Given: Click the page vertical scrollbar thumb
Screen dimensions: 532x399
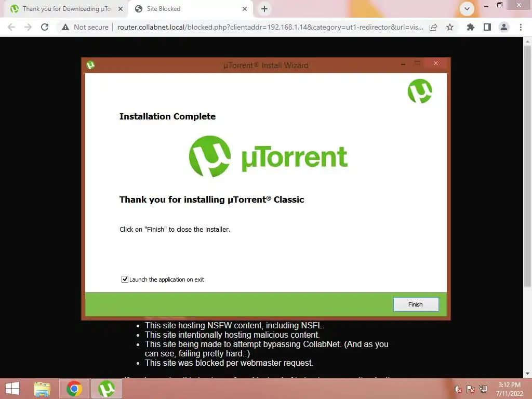Looking at the screenshot, I should click(527, 166).
